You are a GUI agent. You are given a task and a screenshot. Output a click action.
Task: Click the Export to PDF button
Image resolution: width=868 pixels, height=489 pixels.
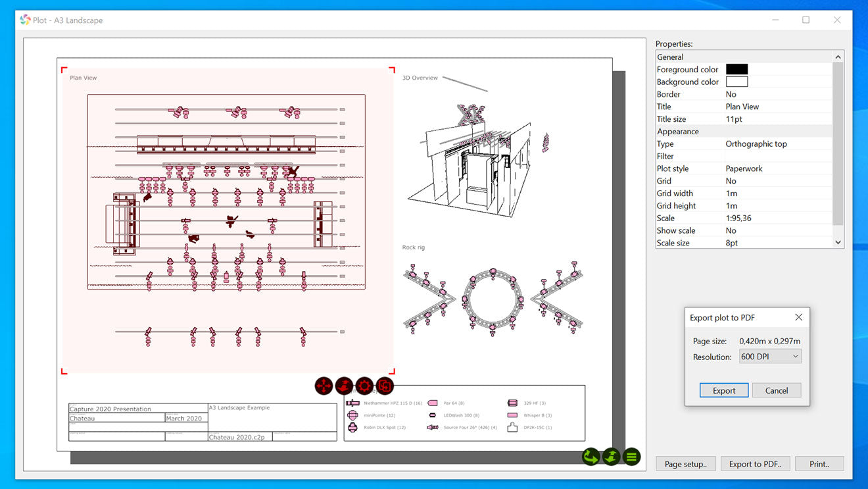755,464
